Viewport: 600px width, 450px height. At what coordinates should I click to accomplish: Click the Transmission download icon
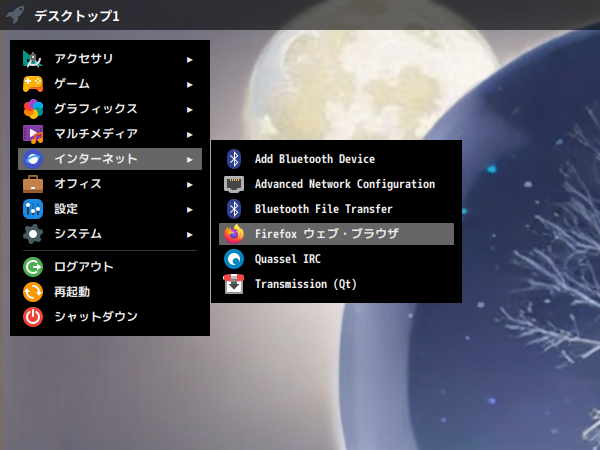pyautogui.click(x=234, y=284)
